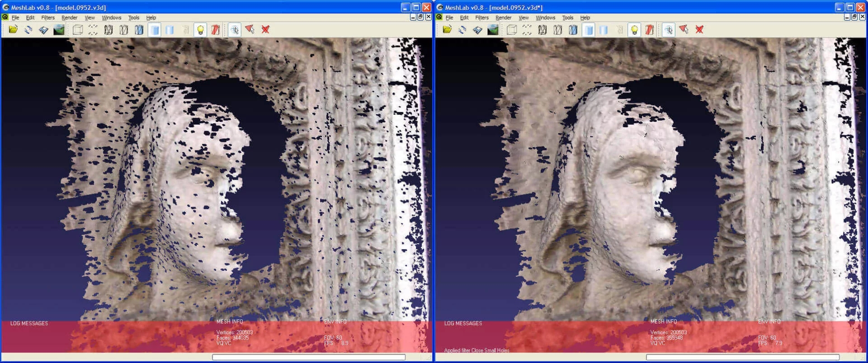Minimize the inner document in right window
The height and width of the screenshot is (363, 868).
click(847, 17)
